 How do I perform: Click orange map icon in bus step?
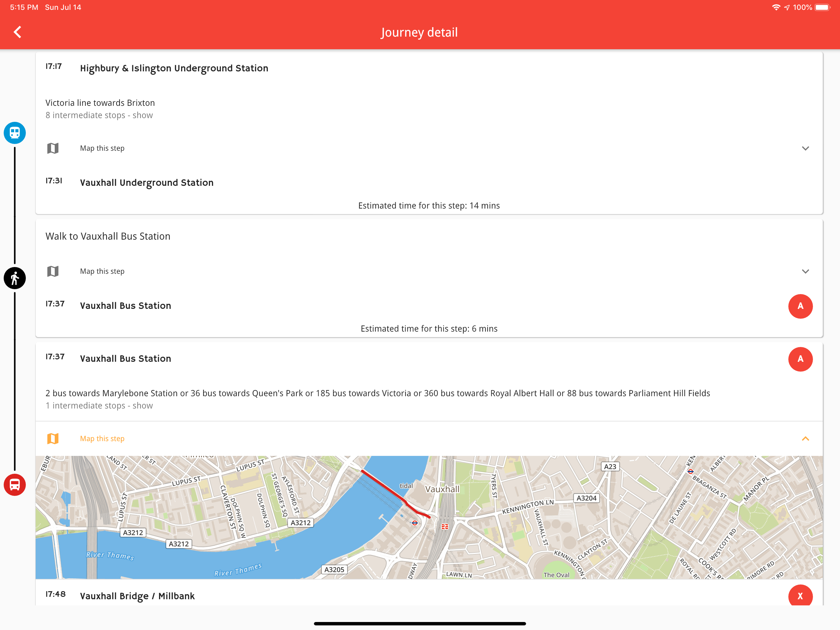(x=53, y=438)
